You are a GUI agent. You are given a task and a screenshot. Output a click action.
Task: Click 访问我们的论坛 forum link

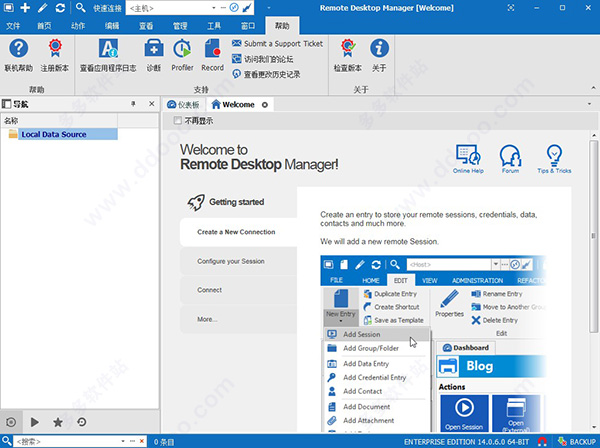[x=263, y=59]
